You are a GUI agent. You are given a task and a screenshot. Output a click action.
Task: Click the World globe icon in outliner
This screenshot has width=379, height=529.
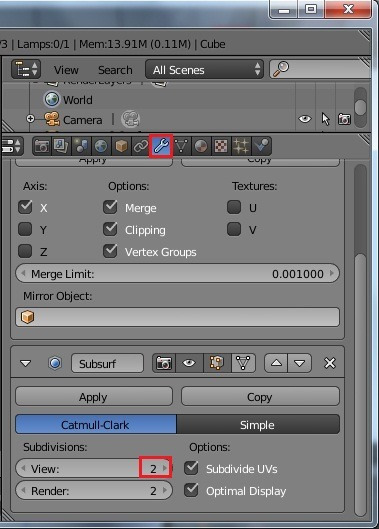click(x=52, y=99)
